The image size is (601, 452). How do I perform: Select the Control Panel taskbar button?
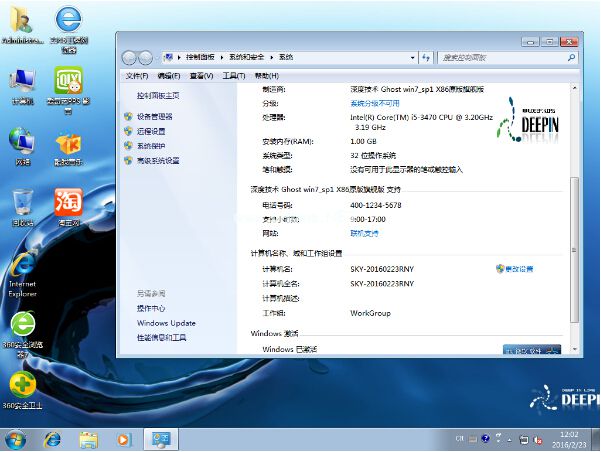(x=161, y=439)
